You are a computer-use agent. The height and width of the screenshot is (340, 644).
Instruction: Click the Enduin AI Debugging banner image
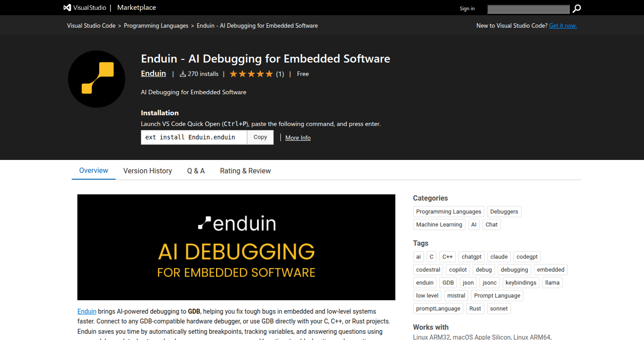(x=236, y=247)
